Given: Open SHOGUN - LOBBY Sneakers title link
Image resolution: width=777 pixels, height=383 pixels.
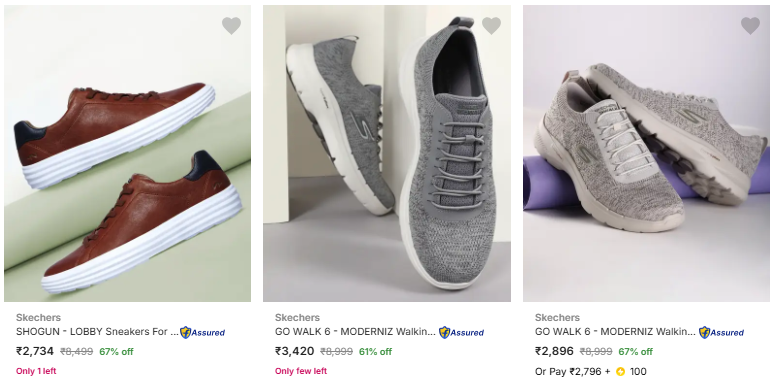Looking at the screenshot, I should click(x=97, y=332).
